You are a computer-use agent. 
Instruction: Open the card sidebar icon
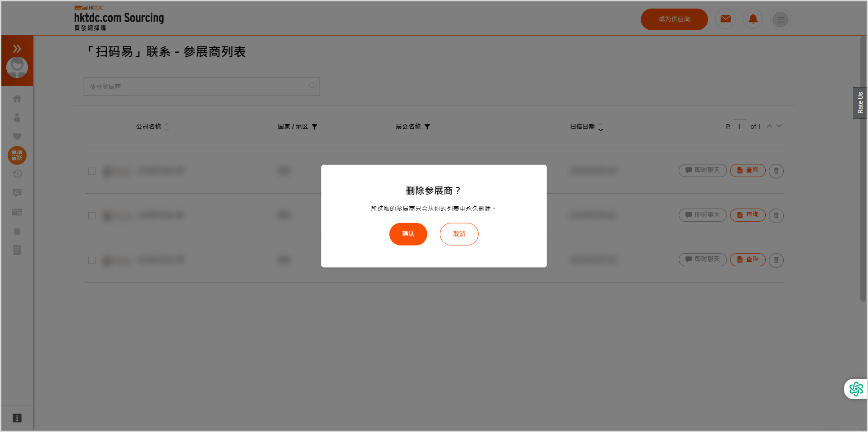point(17,212)
